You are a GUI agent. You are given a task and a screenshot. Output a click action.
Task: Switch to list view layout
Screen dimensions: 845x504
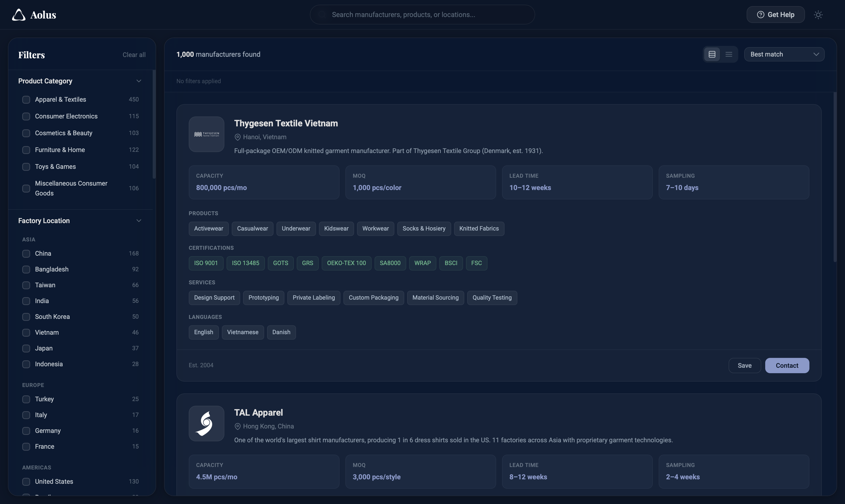(729, 54)
